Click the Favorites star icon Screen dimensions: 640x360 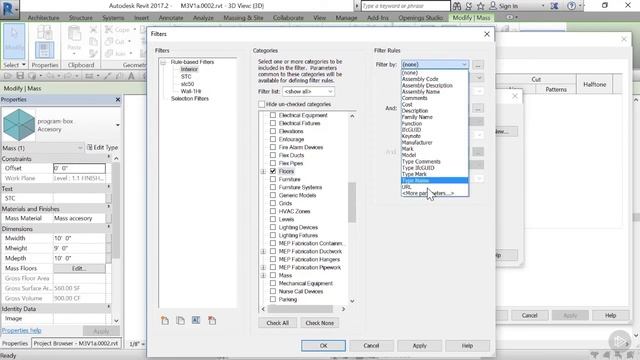pos(480,6)
